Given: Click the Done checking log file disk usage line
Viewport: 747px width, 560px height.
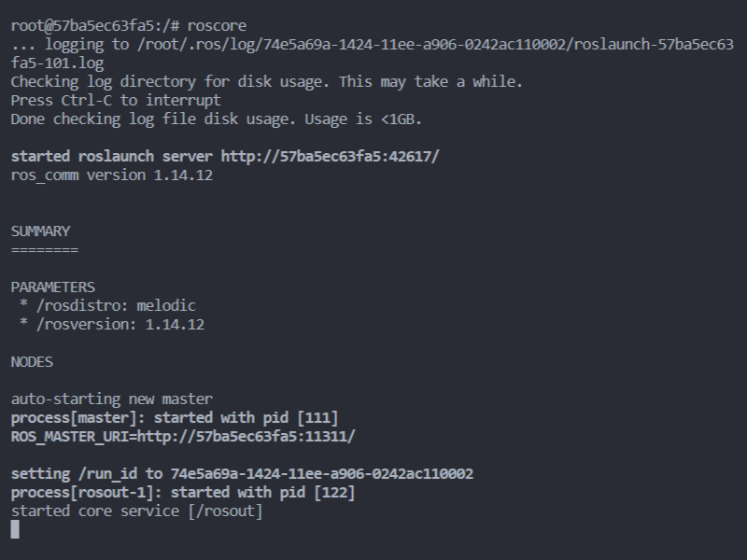Looking at the screenshot, I should click(217, 119).
